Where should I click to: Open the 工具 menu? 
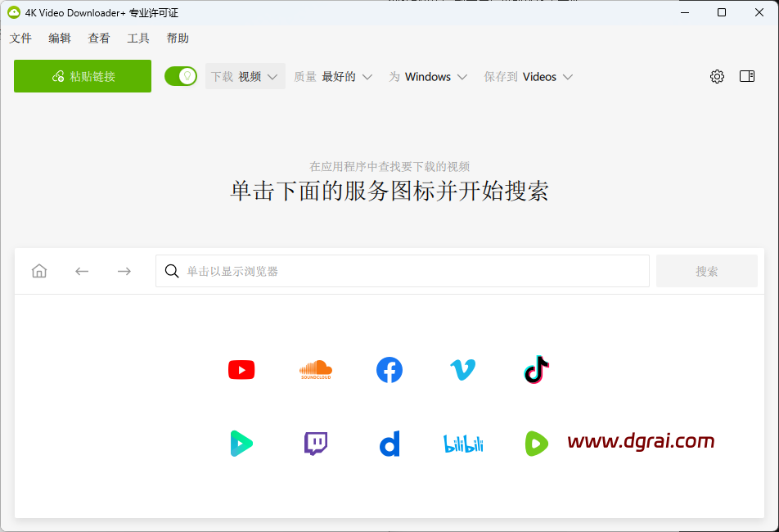click(x=138, y=38)
